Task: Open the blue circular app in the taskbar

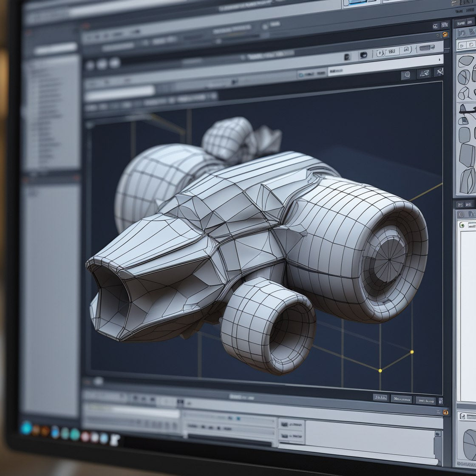Action: [26, 428]
